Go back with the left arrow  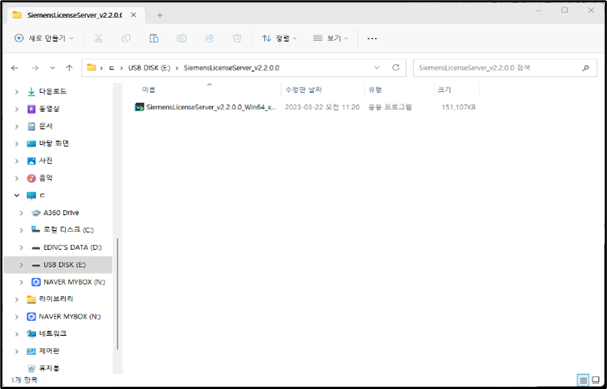tap(15, 68)
